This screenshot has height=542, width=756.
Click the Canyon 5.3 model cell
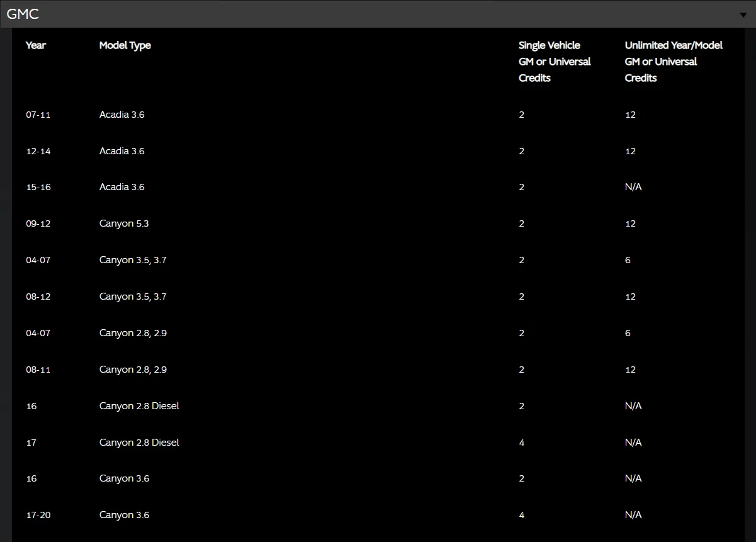coord(124,223)
